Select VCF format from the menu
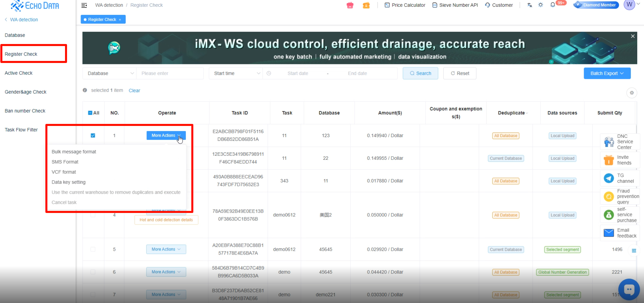 point(64,172)
